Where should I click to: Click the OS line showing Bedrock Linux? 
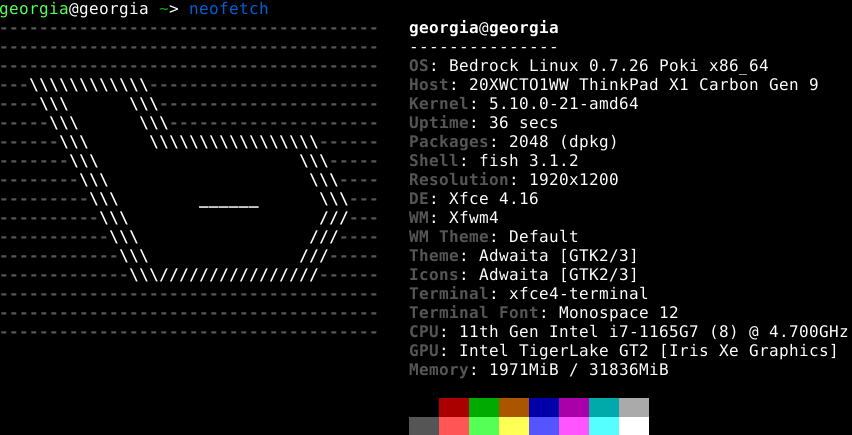click(x=588, y=66)
